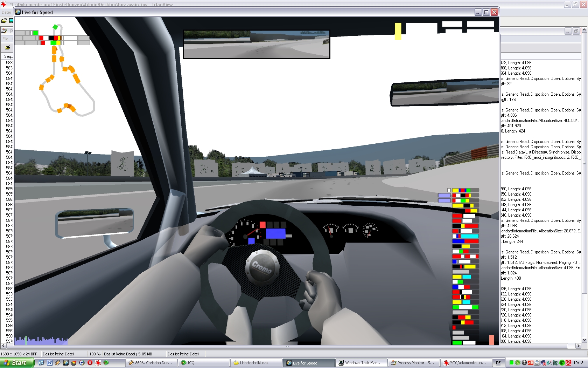
Task: Click IrfanView vertical scrollbar up arrow
Action: pyautogui.click(x=584, y=30)
